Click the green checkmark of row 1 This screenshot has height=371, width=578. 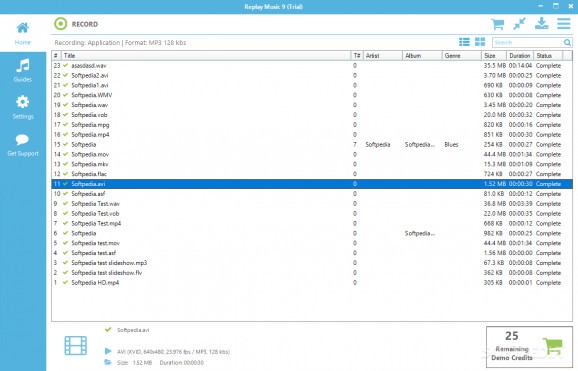66,282
